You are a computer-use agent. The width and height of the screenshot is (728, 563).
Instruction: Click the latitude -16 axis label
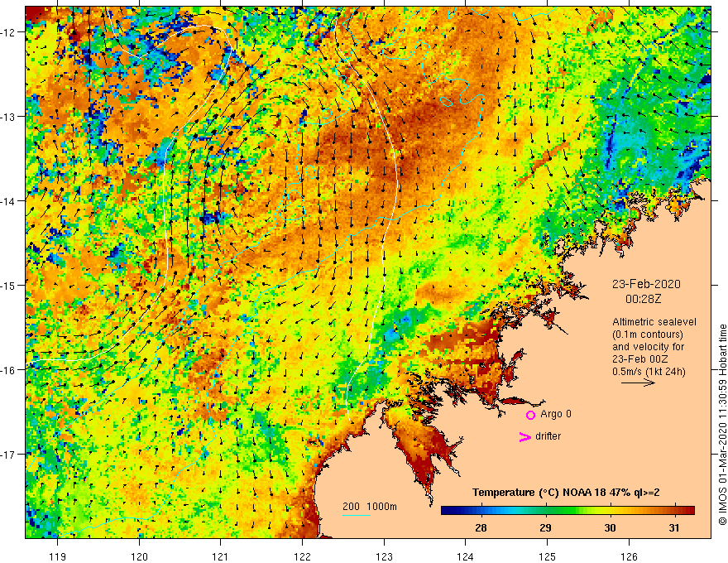click(8, 370)
